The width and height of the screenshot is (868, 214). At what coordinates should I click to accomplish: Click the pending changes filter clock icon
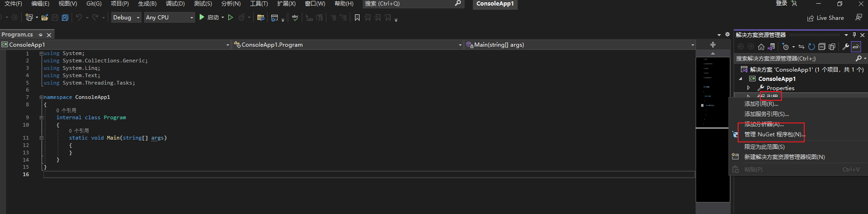click(x=785, y=47)
